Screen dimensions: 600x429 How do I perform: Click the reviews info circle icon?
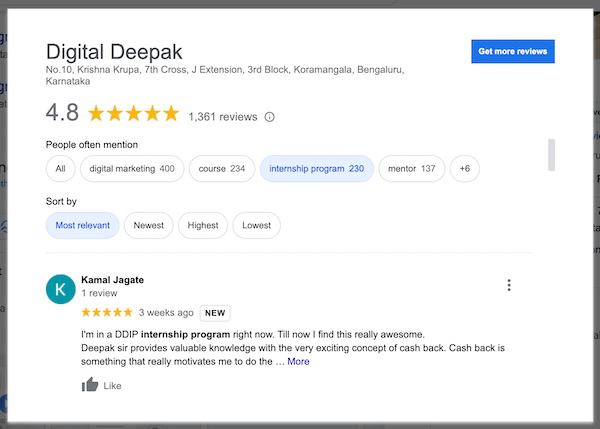tap(269, 117)
